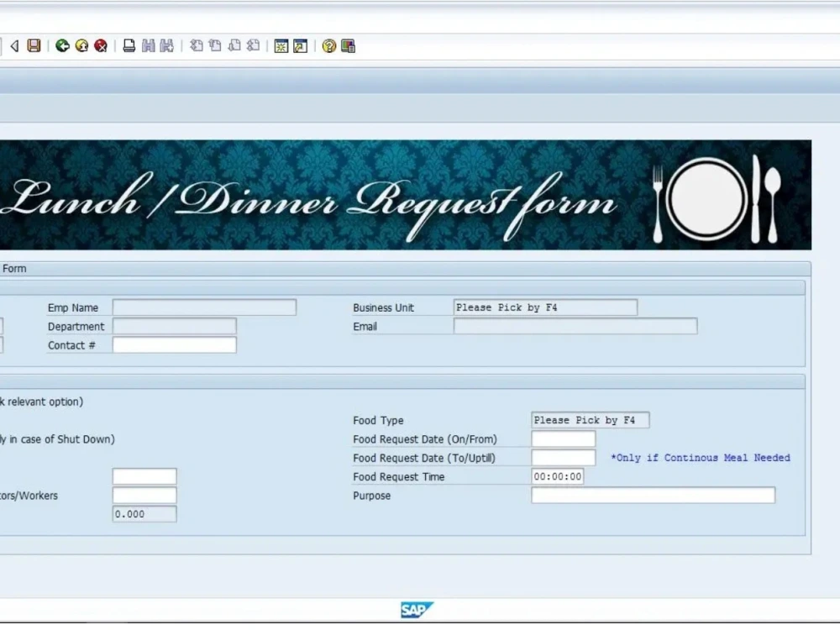
Task: Click the Email input field
Action: [x=575, y=326]
